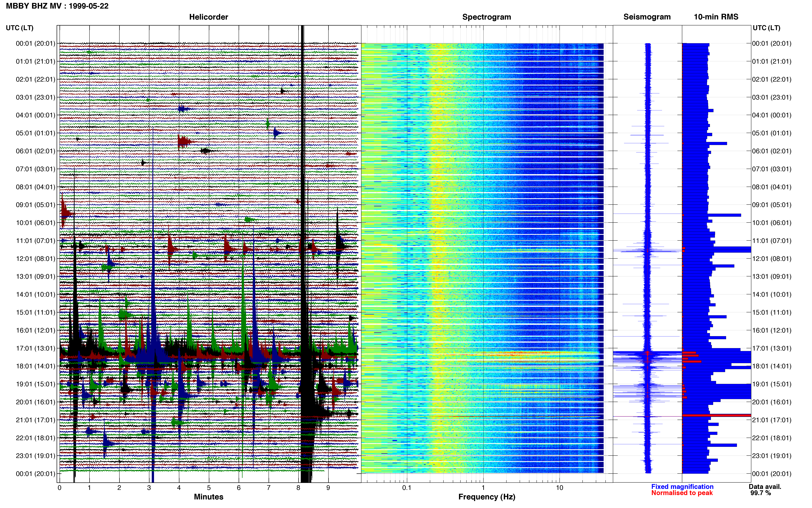Click left time label 21:01 (17:01)

(36, 420)
